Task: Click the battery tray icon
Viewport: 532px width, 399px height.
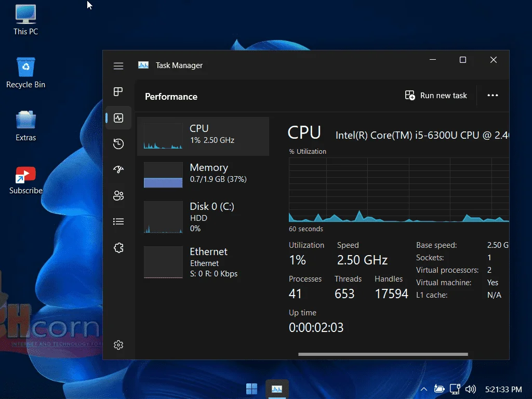Action: point(439,389)
